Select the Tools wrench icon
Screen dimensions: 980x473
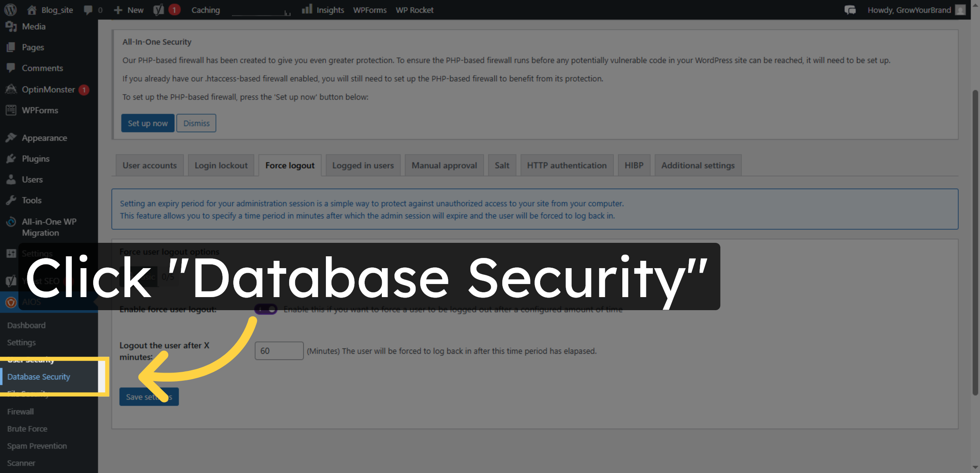(11, 200)
